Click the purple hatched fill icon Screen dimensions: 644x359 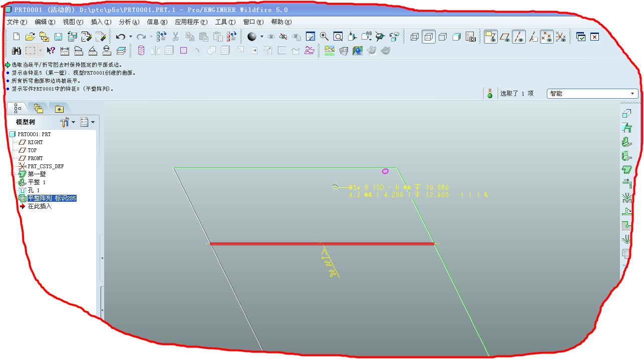(183, 51)
